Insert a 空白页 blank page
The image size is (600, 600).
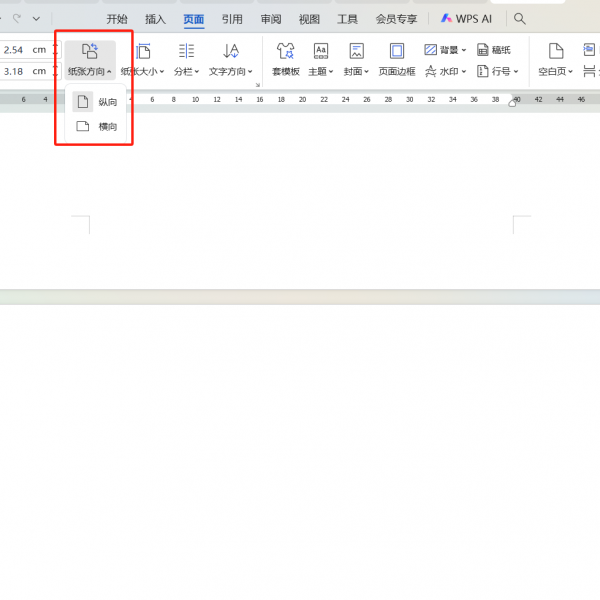(556, 52)
